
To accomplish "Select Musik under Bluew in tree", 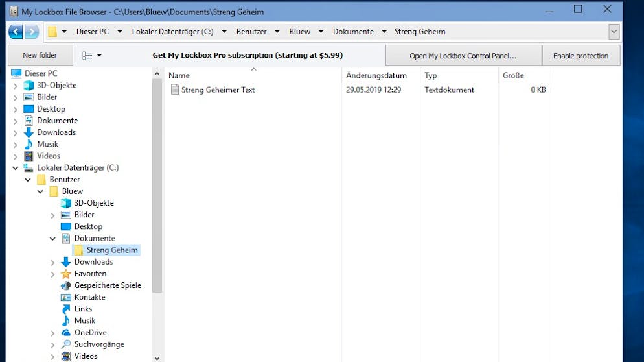I will click(85, 321).
